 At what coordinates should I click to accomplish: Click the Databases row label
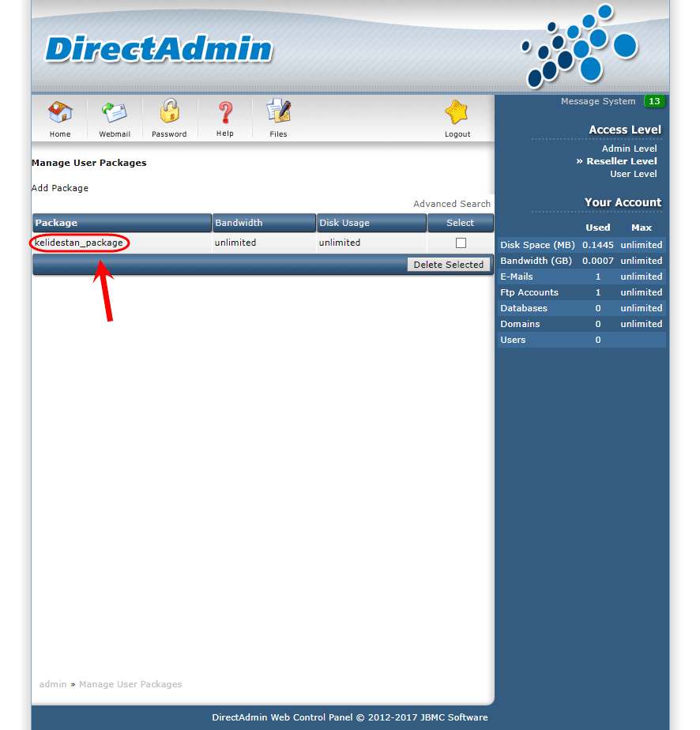(x=524, y=308)
